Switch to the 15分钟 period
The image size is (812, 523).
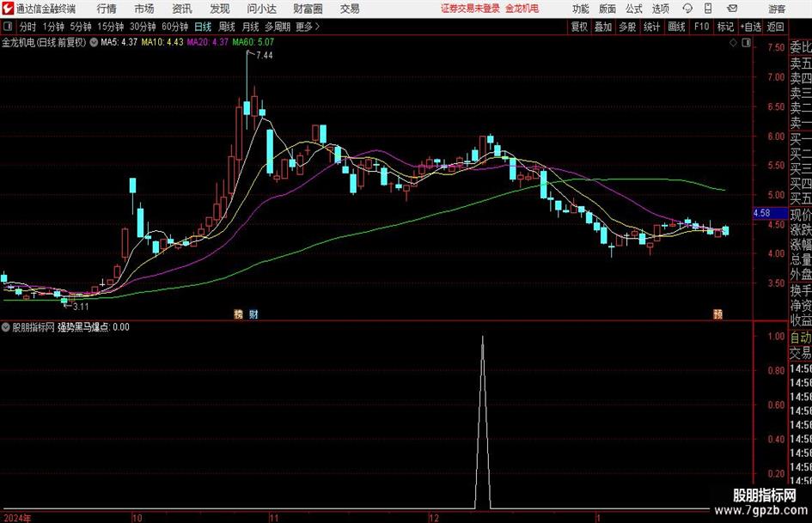tap(110, 27)
